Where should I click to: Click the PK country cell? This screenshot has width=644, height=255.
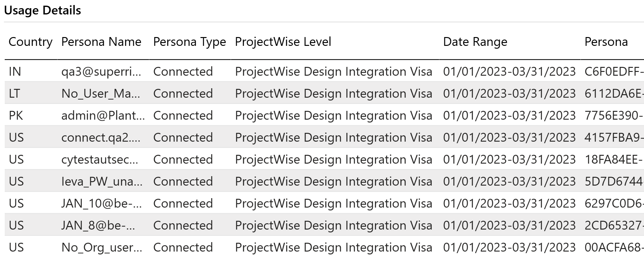click(x=16, y=116)
